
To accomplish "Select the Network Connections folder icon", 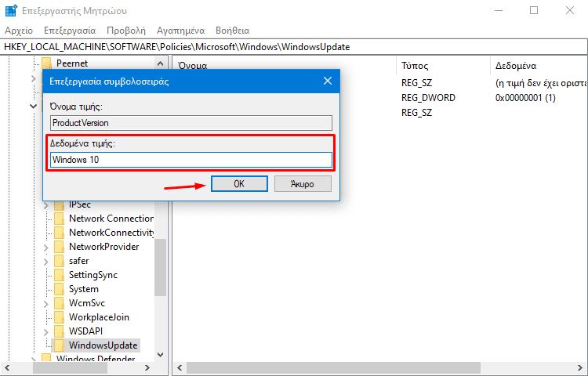I will [x=59, y=219].
